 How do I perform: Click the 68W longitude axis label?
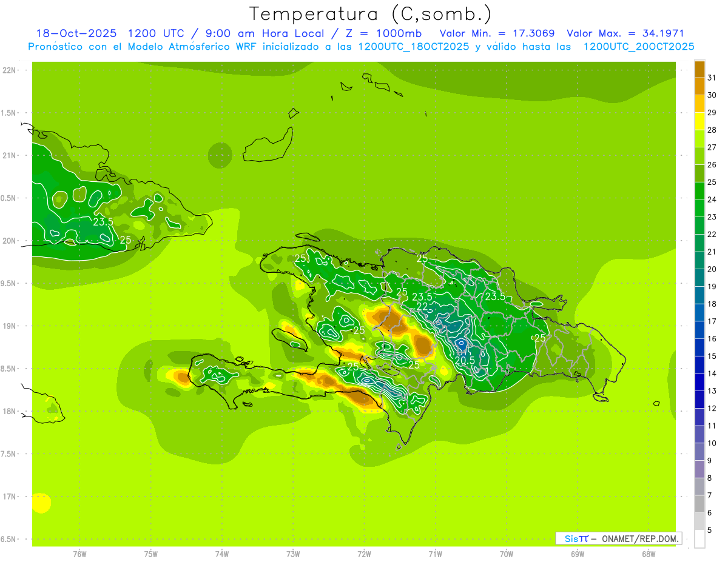[648, 554]
